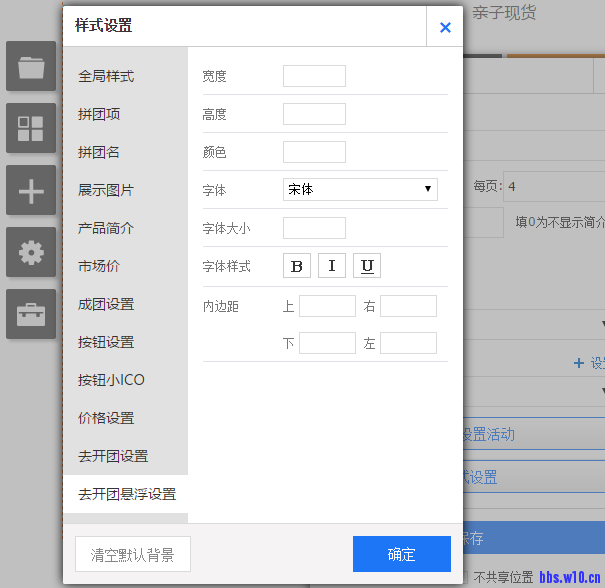Close the 样式设置 dialog with X

[445, 27]
